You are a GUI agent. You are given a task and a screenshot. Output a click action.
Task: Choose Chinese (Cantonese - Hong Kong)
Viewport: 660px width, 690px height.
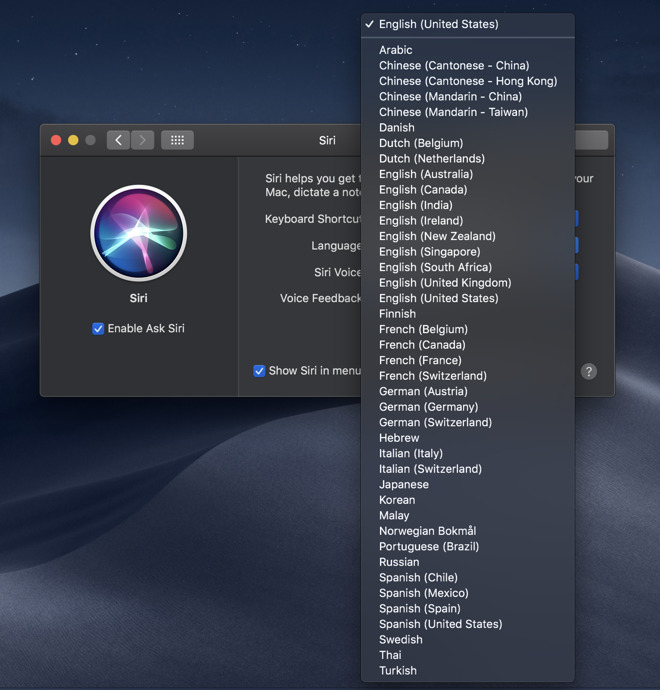click(468, 81)
